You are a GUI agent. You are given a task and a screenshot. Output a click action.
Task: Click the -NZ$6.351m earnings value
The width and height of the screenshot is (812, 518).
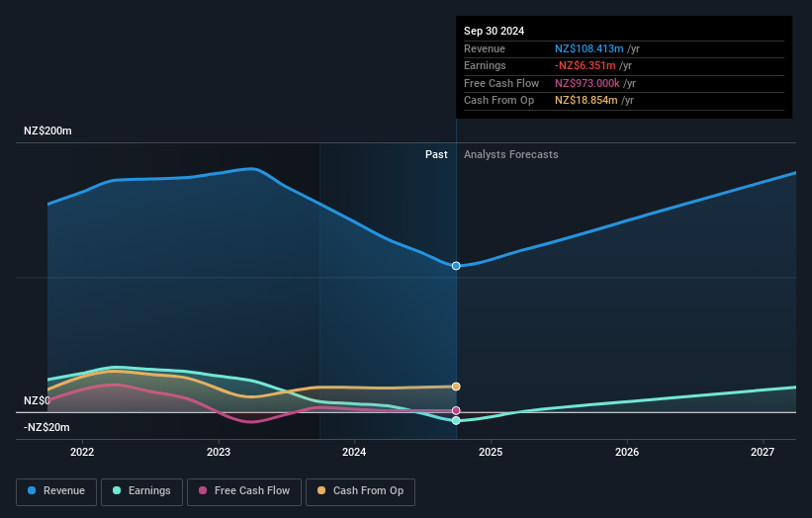586,65
